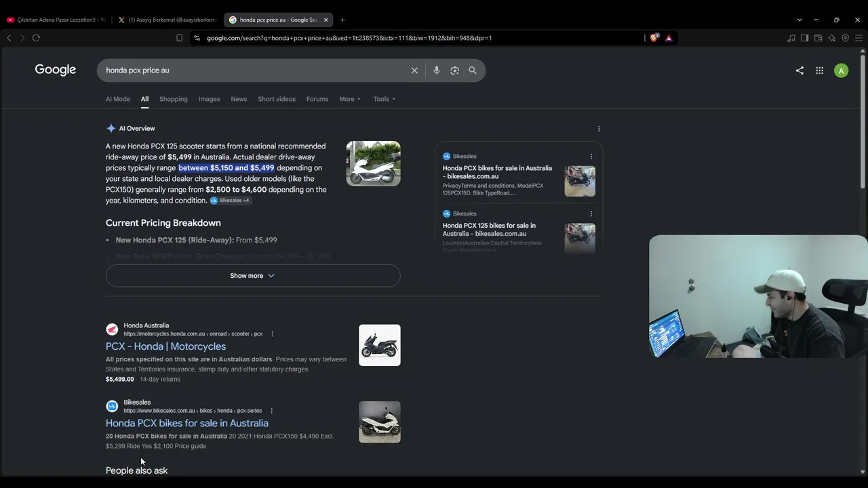Viewport: 868px width, 488px height.
Task: Open options for first Bikesales source card
Action: (x=591, y=157)
